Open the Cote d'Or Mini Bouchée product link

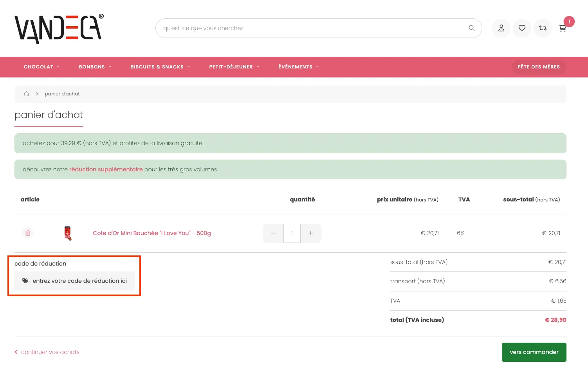pos(152,233)
